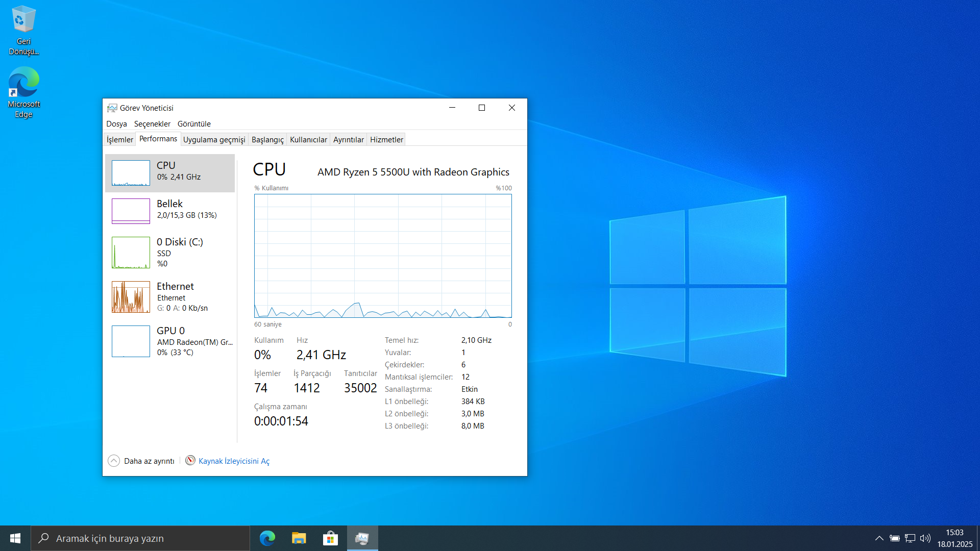Select the Ethernet activity thumbnail graph

(x=131, y=297)
